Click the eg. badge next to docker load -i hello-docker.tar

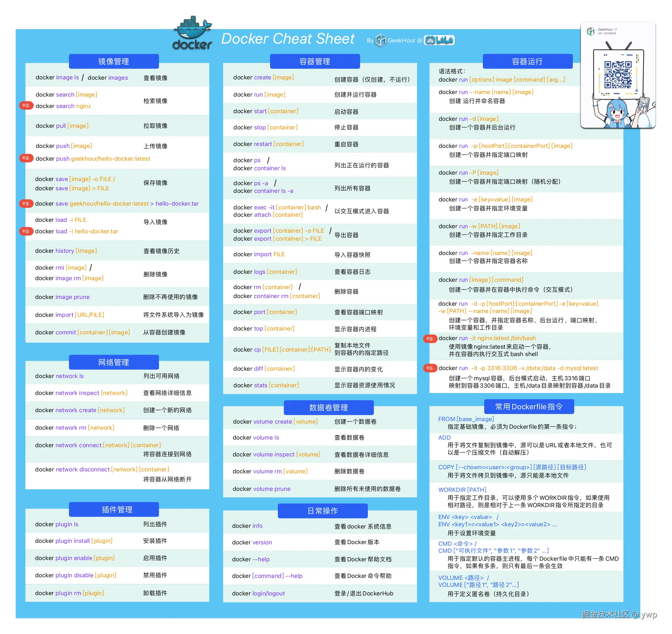(26, 230)
